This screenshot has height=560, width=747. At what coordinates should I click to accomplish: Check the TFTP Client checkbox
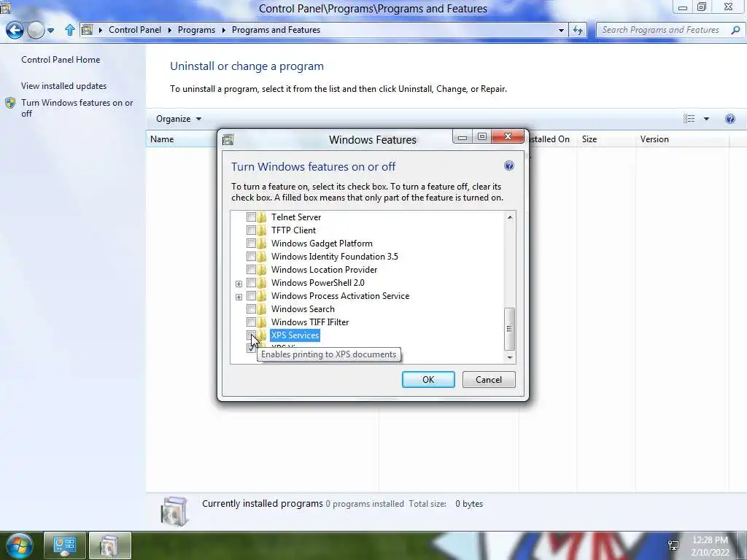[251, 230]
